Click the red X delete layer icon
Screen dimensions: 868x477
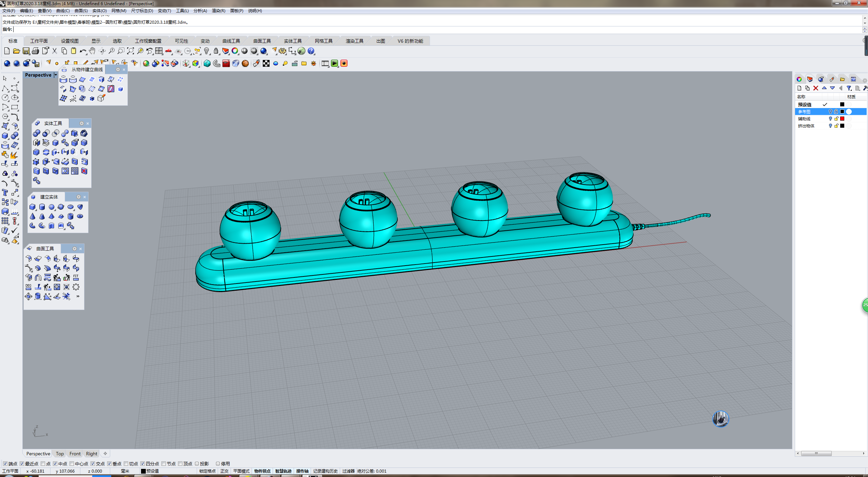point(816,88)
